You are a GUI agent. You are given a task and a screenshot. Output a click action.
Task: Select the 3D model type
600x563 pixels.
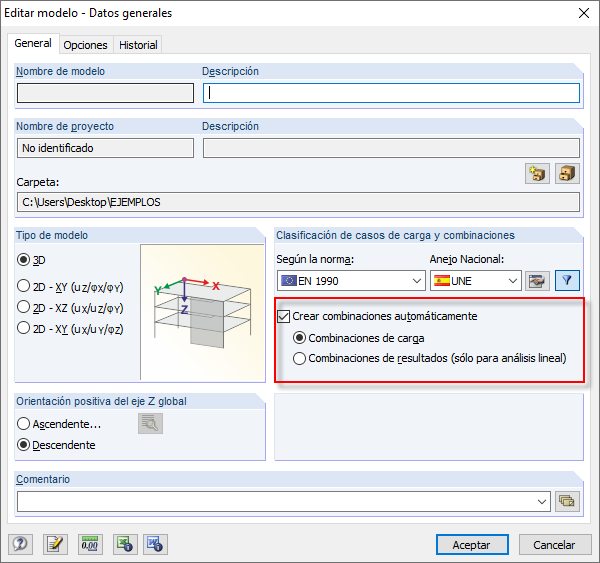(x=23, y=260)
